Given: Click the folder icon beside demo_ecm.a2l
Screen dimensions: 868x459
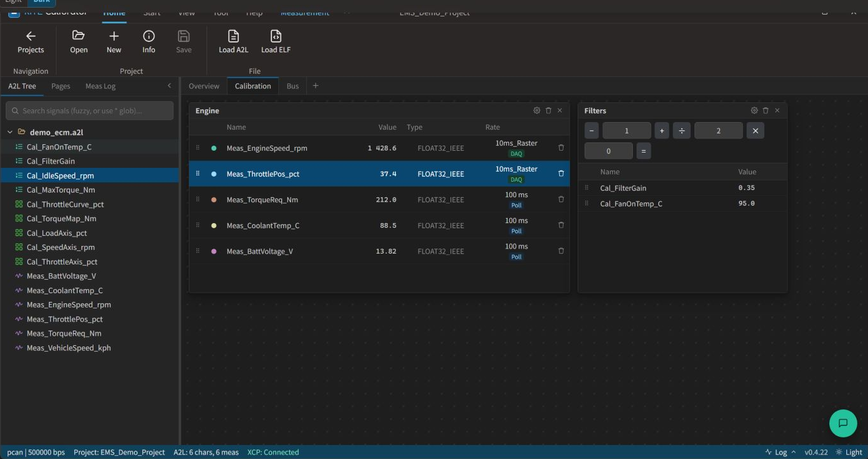Looking at the screenshot, I should pyautogui.click(x=22, y=132).
